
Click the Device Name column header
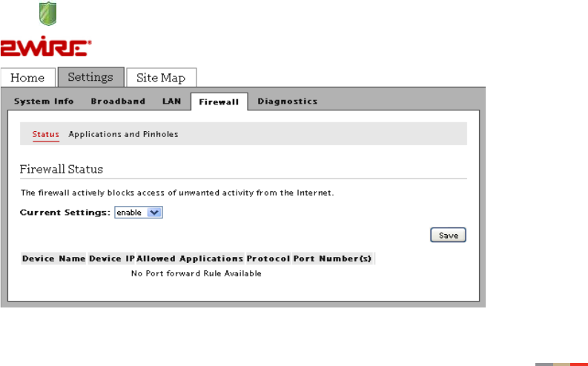(53, 259)
